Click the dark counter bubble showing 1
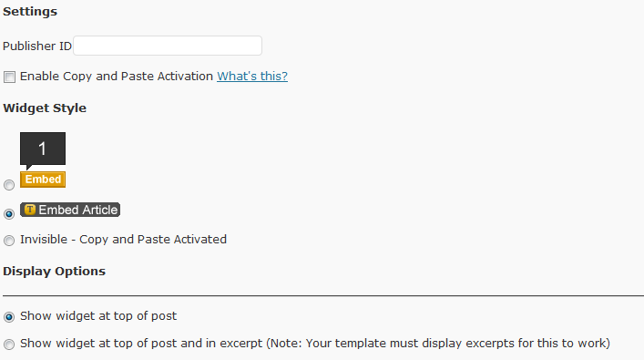 point(43,149)
